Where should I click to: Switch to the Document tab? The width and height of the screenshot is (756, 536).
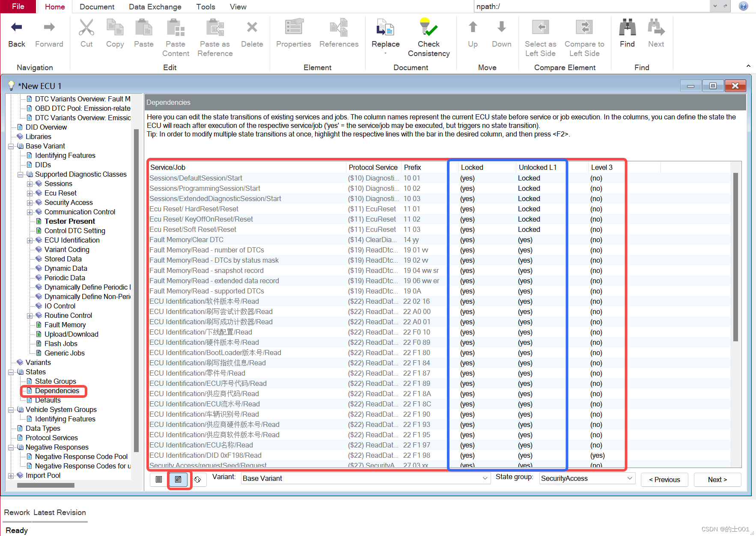point(97,6)
